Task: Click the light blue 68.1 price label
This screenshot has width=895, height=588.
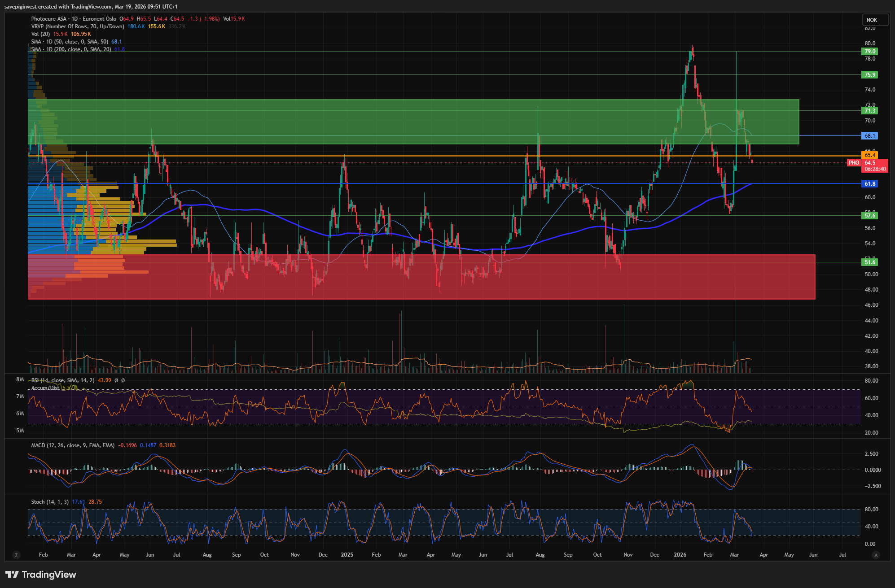Action: click(869, 136)
